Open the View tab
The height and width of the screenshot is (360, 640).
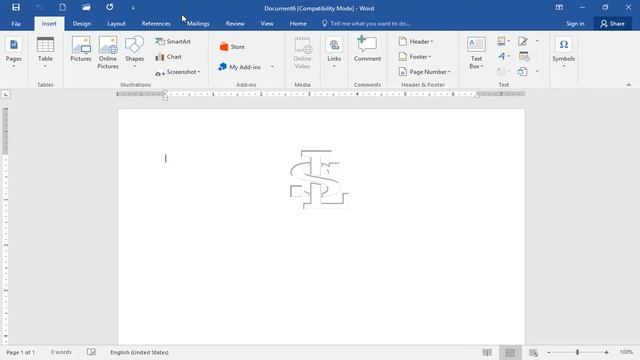pos(267,24)
